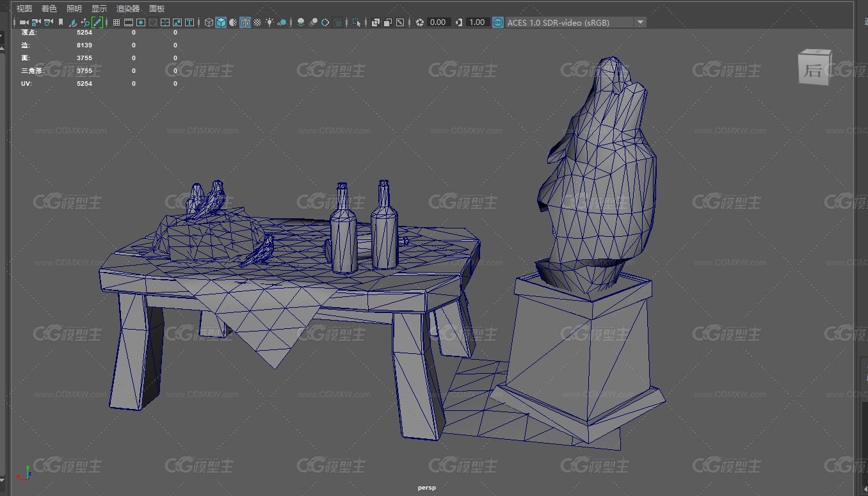Viewport: 868px width, 496px height.
Task: Click the 边 edges HUD label
Action: (25, 45)
